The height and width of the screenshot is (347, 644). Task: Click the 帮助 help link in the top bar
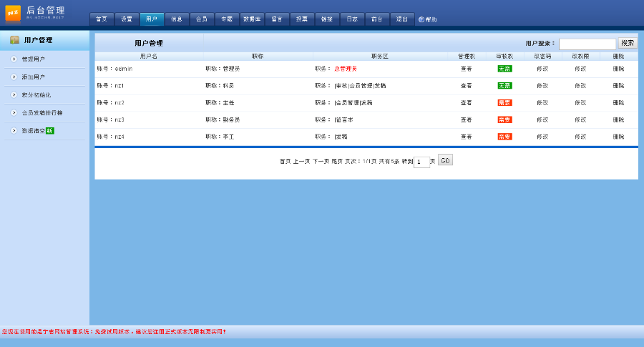click(428, 19)
